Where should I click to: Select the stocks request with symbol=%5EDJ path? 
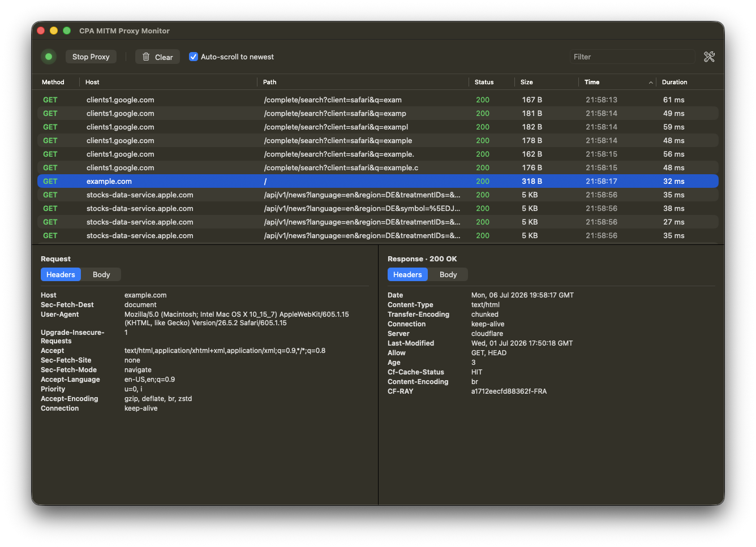point(378,208)
